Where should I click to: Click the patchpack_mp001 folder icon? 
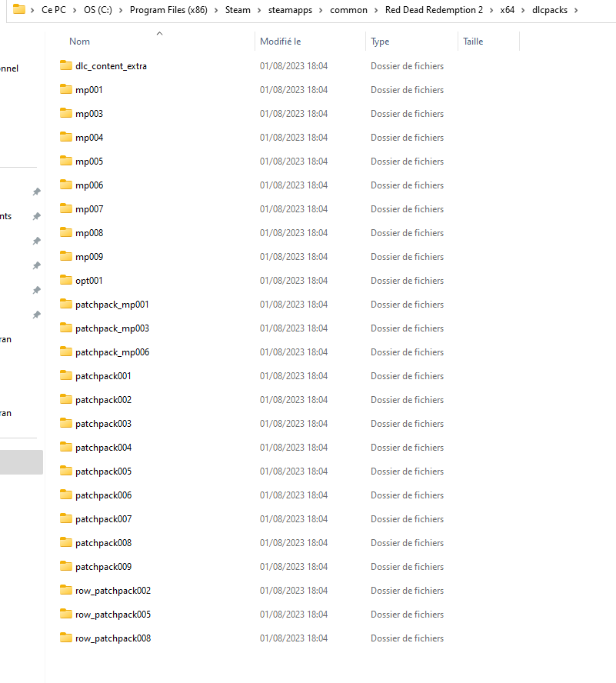66,304
